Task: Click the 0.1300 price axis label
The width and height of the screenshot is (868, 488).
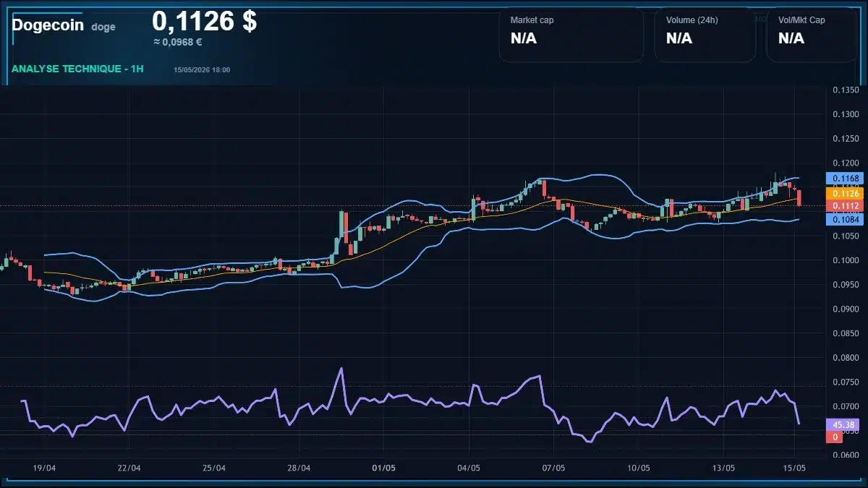Action: click(846, 114)
